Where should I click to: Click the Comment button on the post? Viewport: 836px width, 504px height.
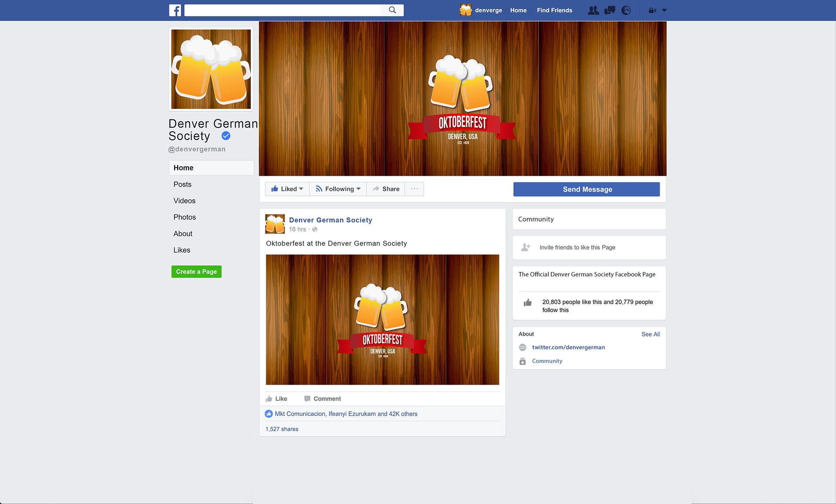pos(323,399)
